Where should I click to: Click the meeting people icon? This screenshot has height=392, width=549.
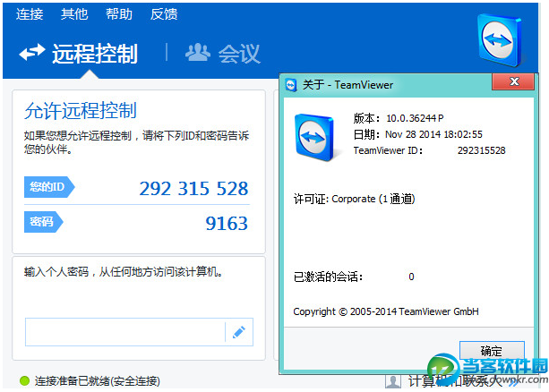point(197,53)
